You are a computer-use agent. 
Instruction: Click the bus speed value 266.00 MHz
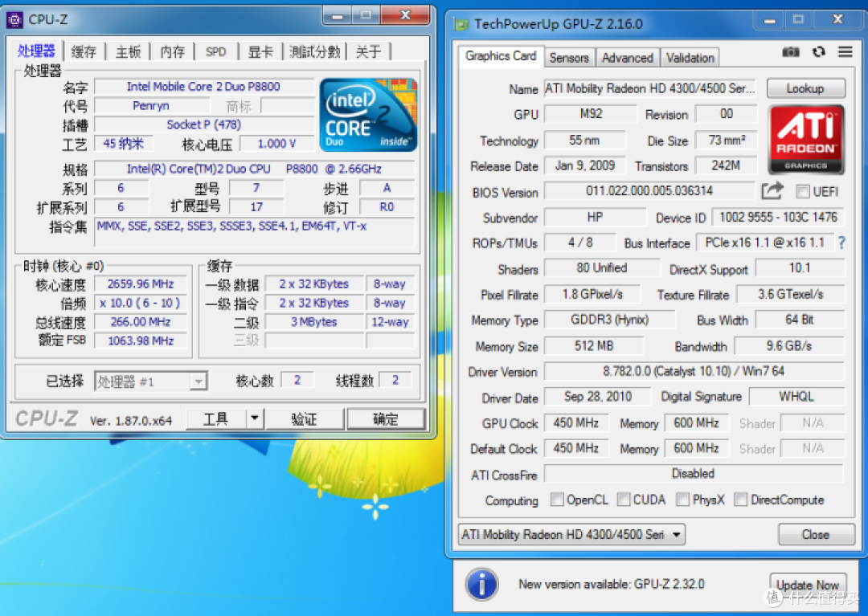coord(141,322)
